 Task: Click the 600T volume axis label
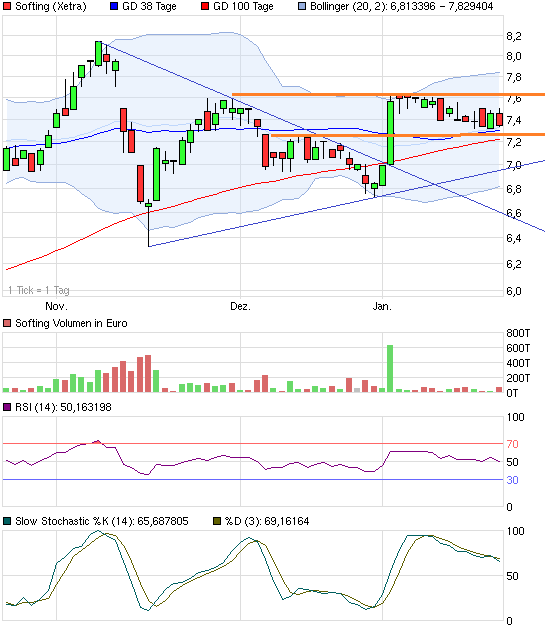point(518,348)
